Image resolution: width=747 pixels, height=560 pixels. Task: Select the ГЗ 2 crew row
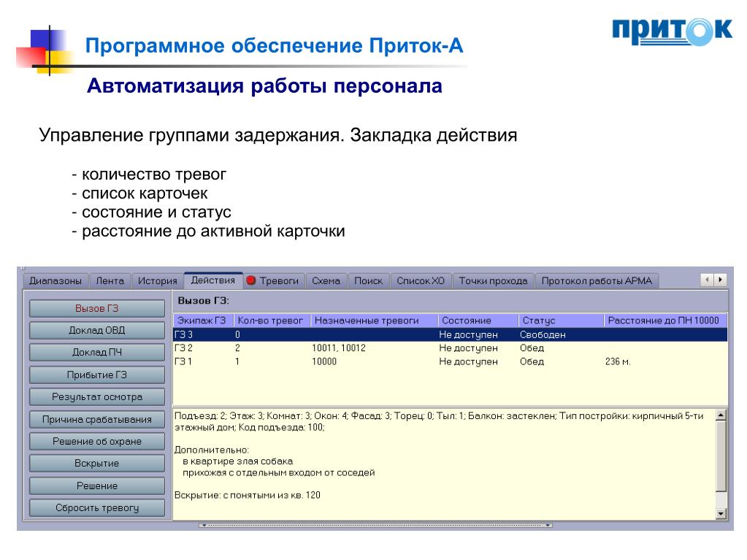[451, 348]
